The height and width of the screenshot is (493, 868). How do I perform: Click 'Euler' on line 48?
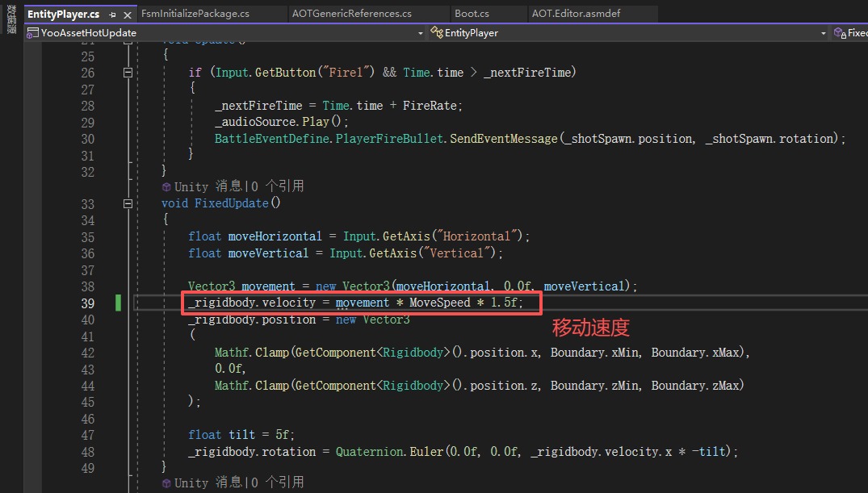tap(426, 452)
